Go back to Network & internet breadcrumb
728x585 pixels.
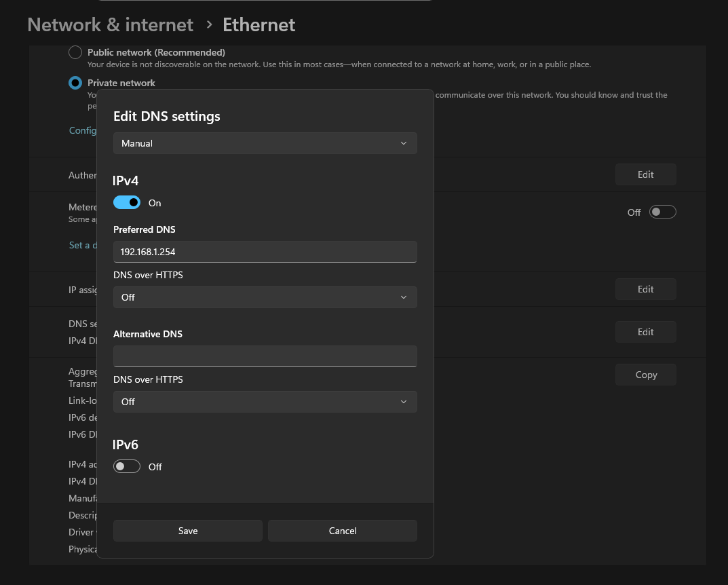[110, 25]
